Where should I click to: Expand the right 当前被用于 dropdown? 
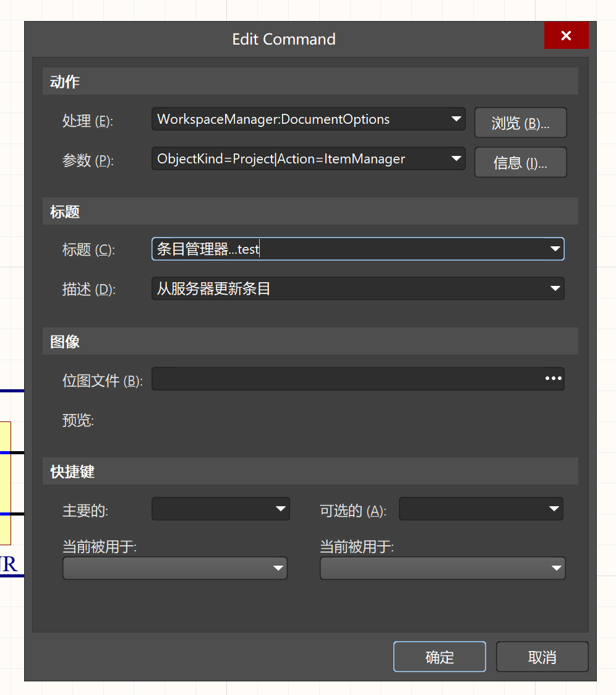tap(557, 568)
